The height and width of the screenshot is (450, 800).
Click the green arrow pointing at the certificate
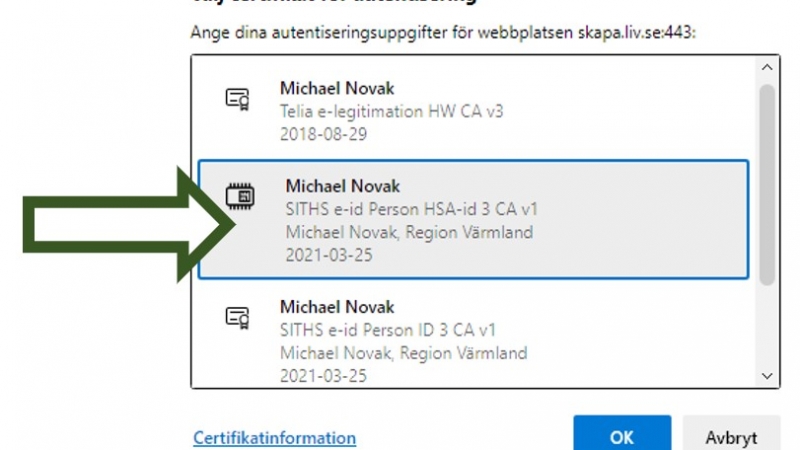tap(129, 224)
